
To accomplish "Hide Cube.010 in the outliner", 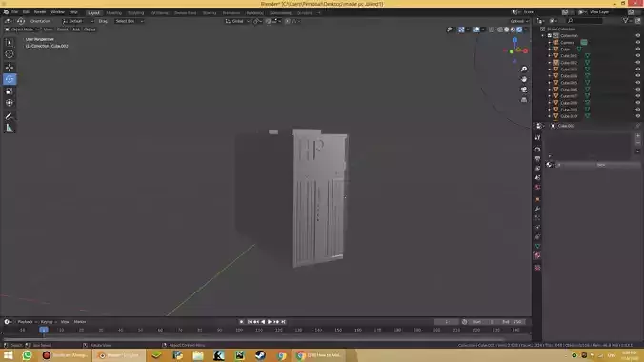I will pos(638,116).
